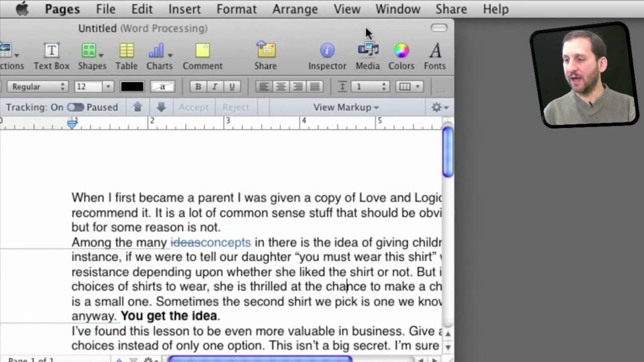Open the Inspector panel

pyautogui.click(x=327, y=56)
